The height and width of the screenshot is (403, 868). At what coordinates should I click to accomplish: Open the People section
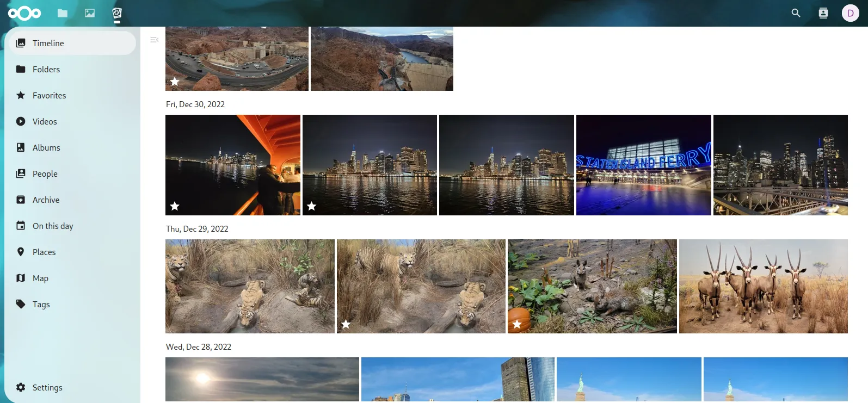(x=45, y=173)
